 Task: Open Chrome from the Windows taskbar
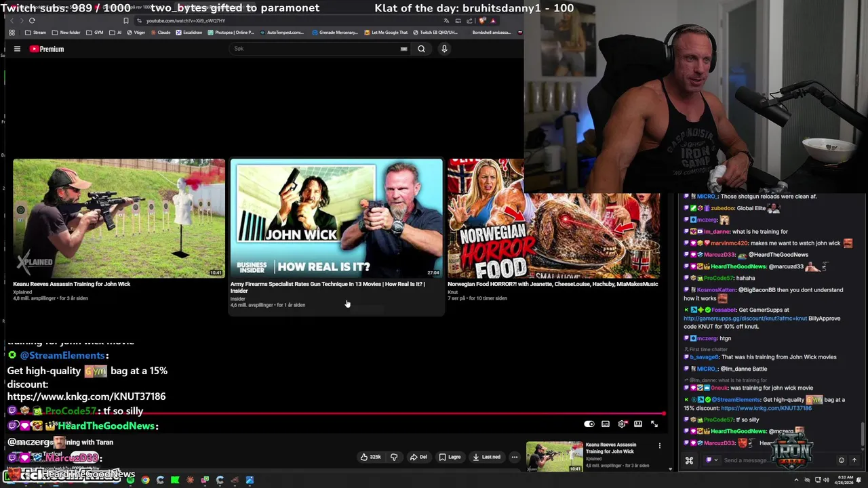[145, 480]
